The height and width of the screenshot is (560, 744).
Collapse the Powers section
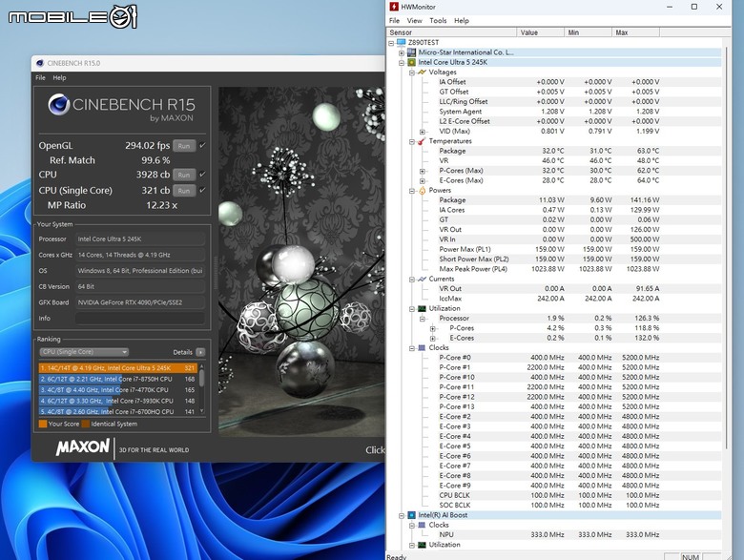click(x=412, y=191)
